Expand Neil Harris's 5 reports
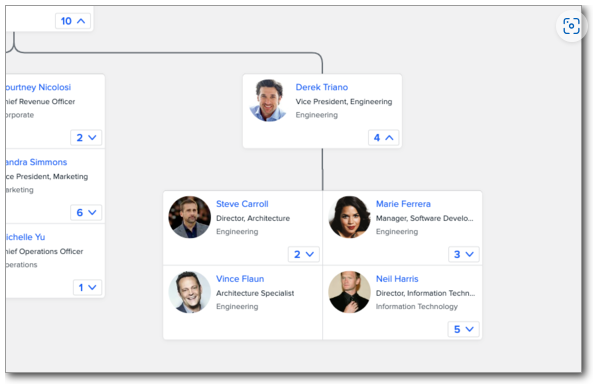594x388 pixels. [464, 329]
